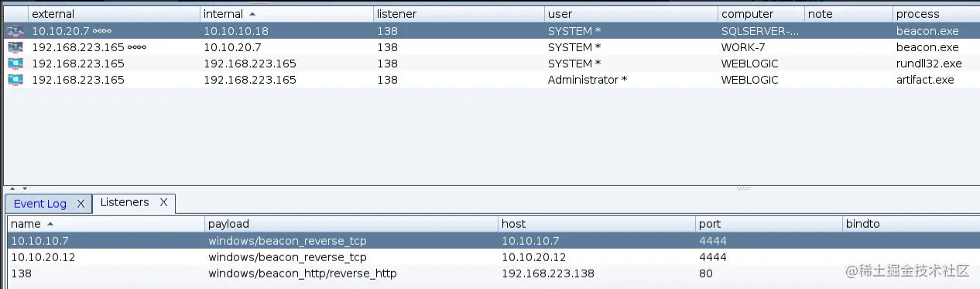Switch to the Listeners tab
The height and width of the screenshot is (289, 980).
click(125, 202)
